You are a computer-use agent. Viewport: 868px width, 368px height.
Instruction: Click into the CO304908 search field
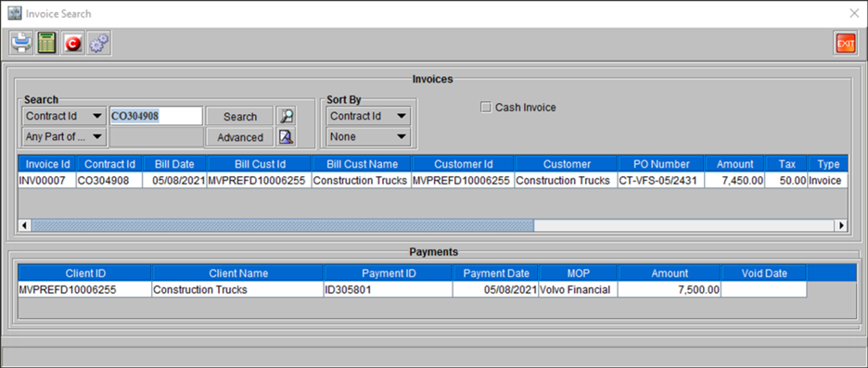click(x=156, y=116)
